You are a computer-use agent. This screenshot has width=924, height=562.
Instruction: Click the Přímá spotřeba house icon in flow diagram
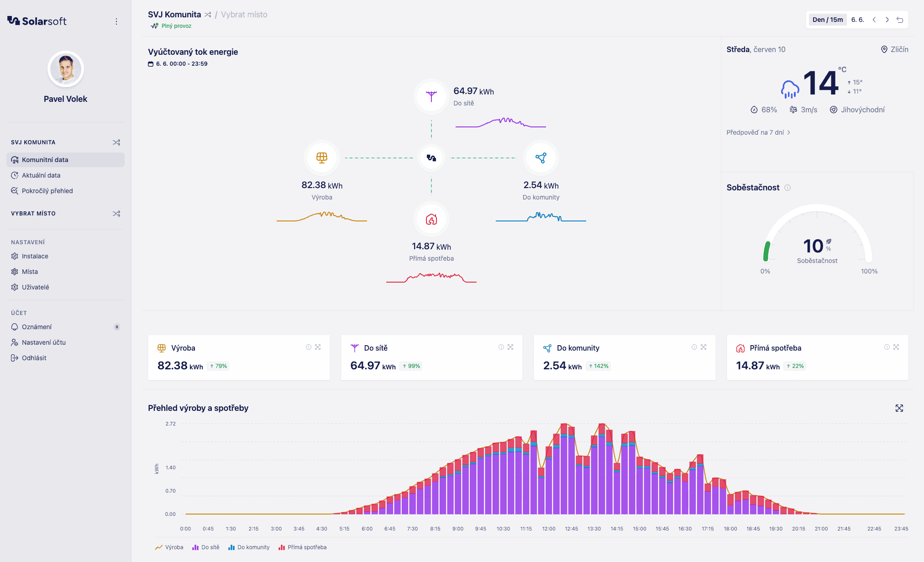tap(431, 220)
